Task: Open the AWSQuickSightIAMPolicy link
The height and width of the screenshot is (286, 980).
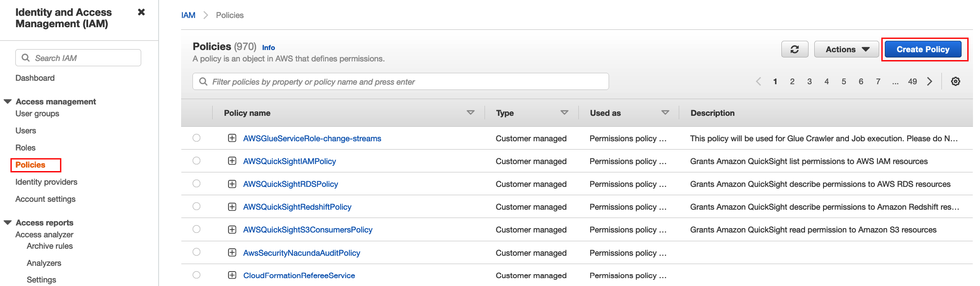Action: point(289,161)
